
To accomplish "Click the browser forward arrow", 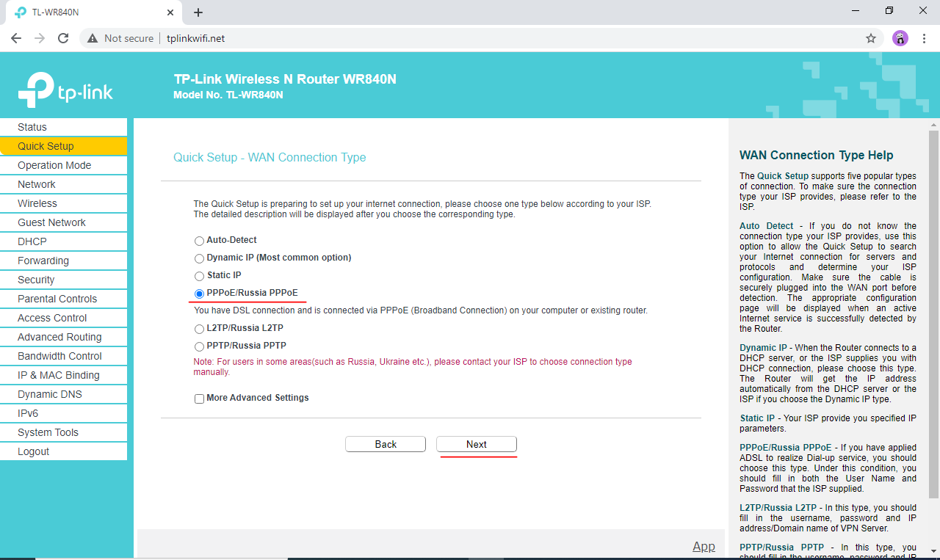I will [40, 38].
